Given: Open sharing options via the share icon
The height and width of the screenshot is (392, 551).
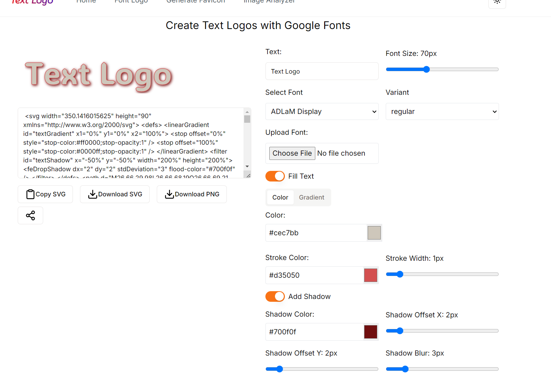Looking at the screenshot, I should pos(30,215).
